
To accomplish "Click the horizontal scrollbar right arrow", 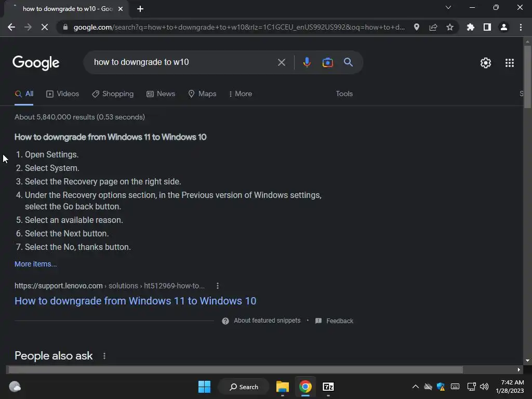I will 519,370.
